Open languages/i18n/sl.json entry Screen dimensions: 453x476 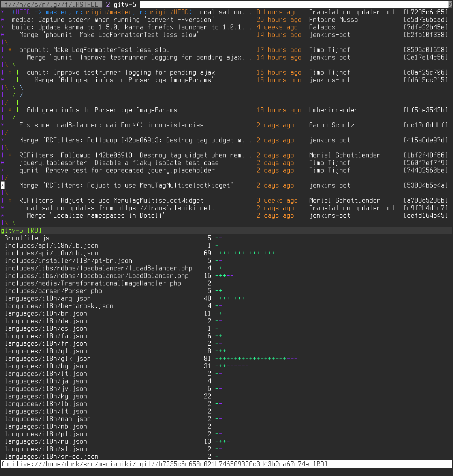point(46,449)
